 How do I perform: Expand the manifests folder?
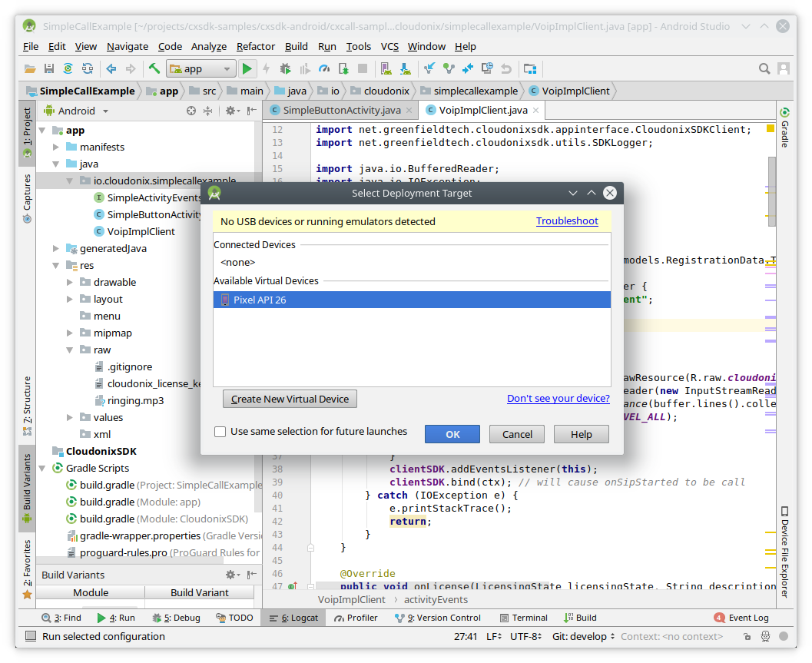tap(56, 147)
